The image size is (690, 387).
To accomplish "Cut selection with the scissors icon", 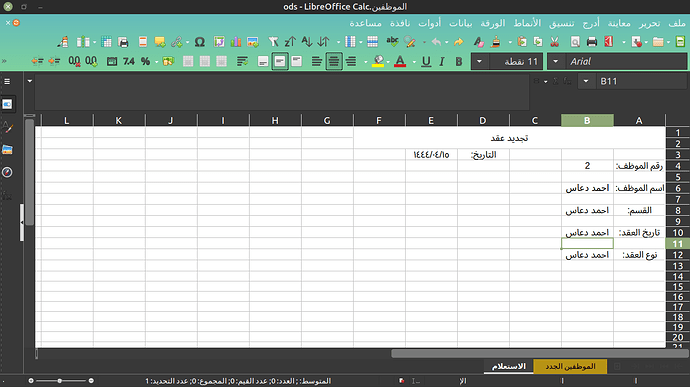I will click(554, 42).
